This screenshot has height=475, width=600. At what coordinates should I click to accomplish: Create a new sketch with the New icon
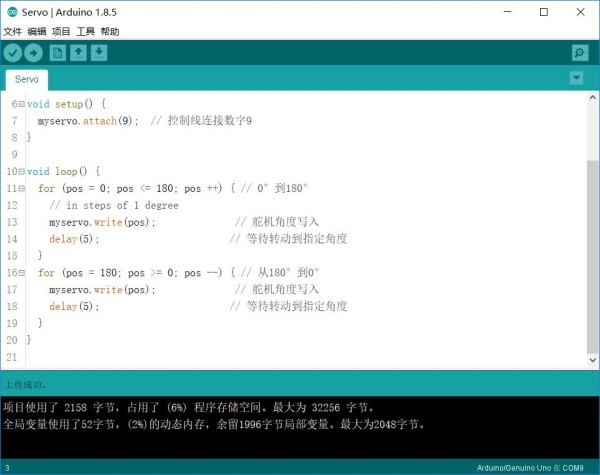(58, 53)
